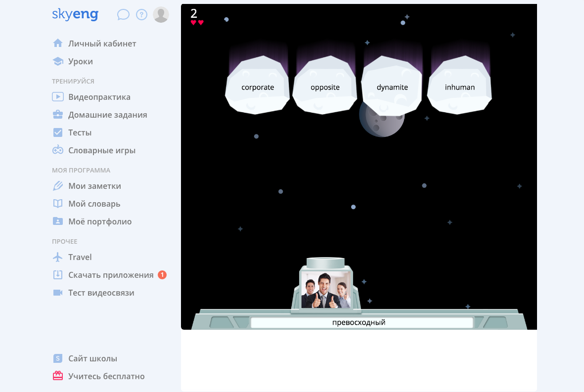The width and height of the screenshot is (584, 392).
Task: Click the gamepad icon beside Словарные игры
Action: [x=58, y=150]
